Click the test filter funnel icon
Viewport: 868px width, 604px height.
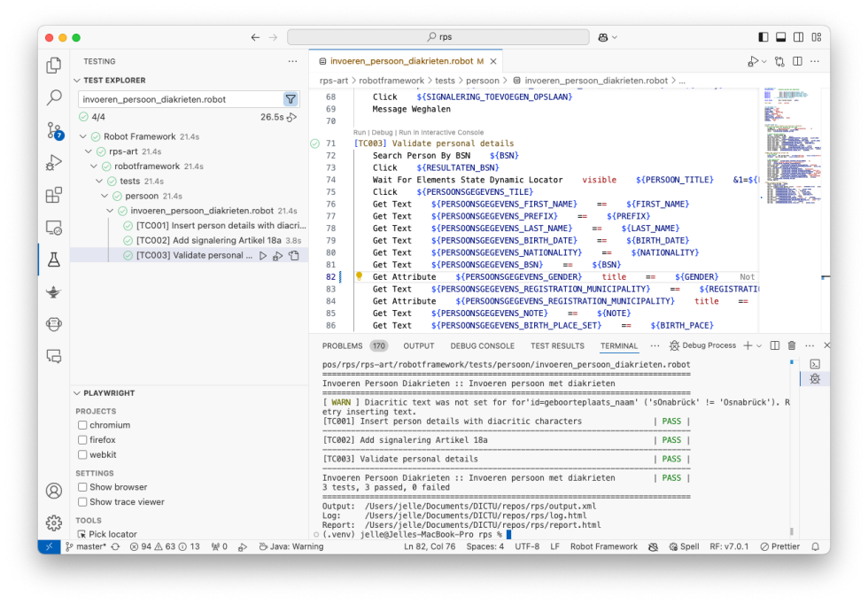coord(291,100)
